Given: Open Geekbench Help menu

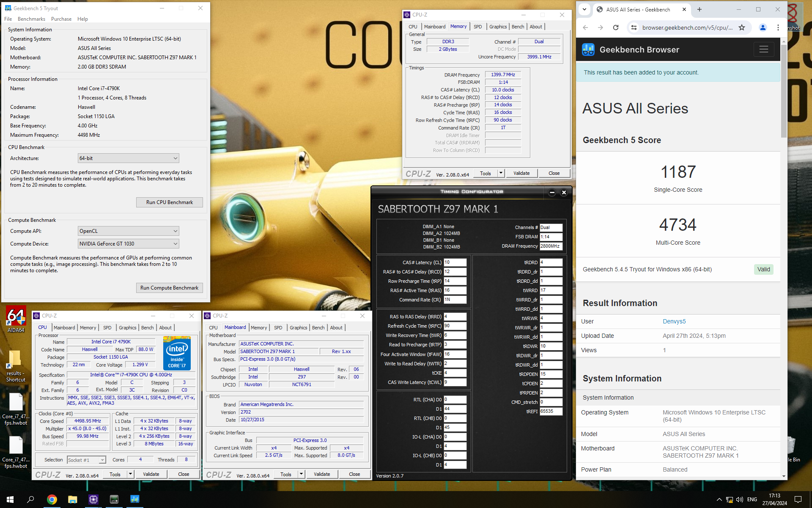Looking at the screenshot, I should coord(82,19).
